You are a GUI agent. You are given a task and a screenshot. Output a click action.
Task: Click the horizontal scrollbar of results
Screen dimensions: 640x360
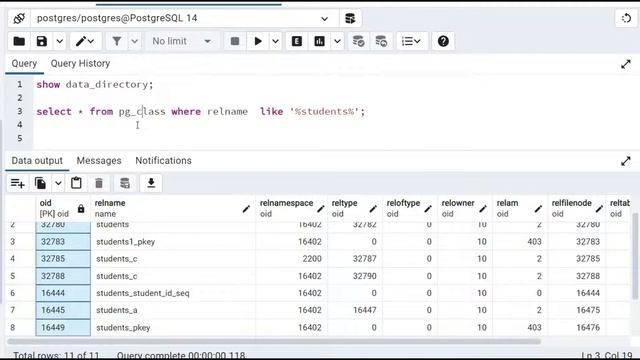(273, 341)
